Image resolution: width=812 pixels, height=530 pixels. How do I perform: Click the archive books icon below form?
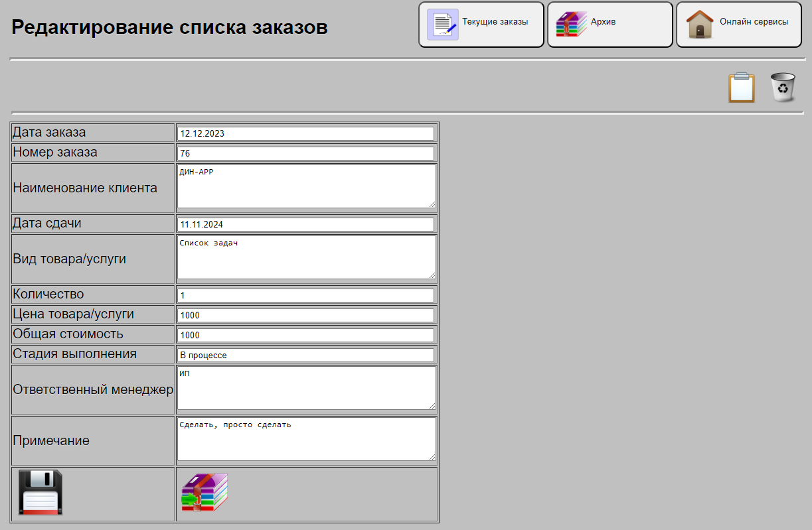tap(204, 492)
